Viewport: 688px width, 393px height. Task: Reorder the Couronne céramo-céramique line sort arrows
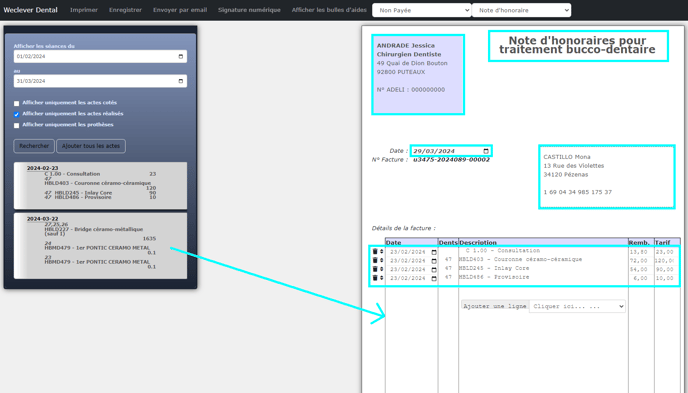(381, 260)
